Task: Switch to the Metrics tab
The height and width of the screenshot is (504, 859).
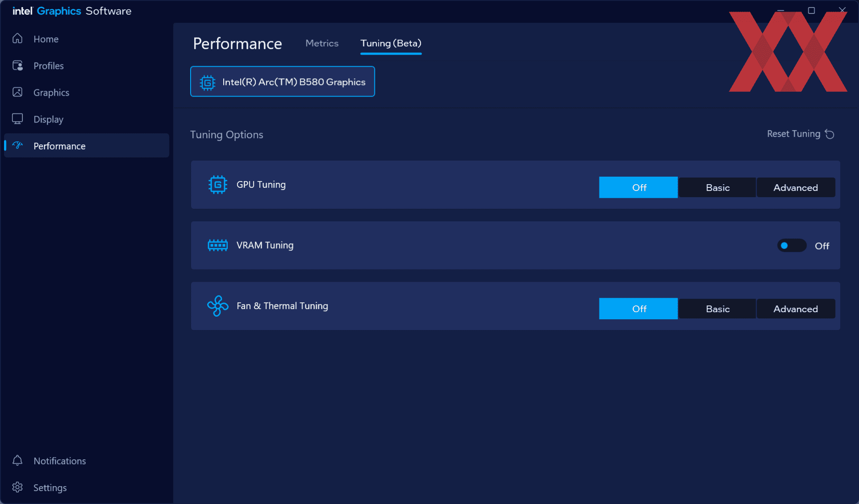Action: pyautogui.click(x=322, y=43)
